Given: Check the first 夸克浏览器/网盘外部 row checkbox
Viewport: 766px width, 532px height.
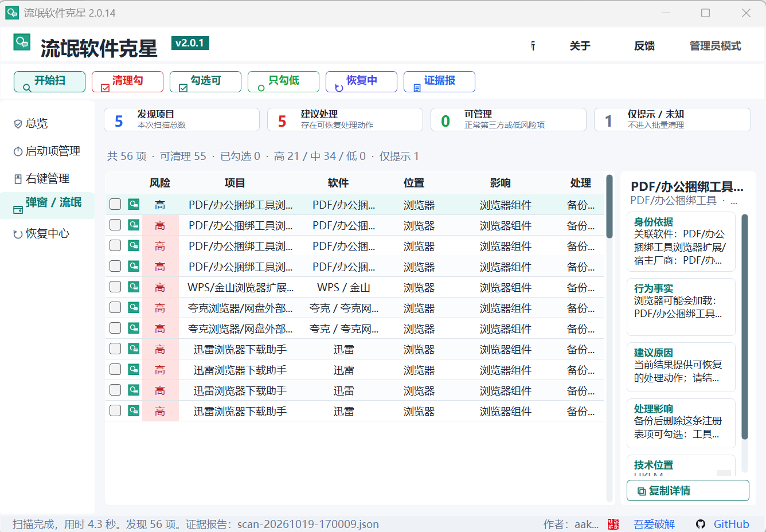Looking at the screenshot, I should click(x=115, y=307).
